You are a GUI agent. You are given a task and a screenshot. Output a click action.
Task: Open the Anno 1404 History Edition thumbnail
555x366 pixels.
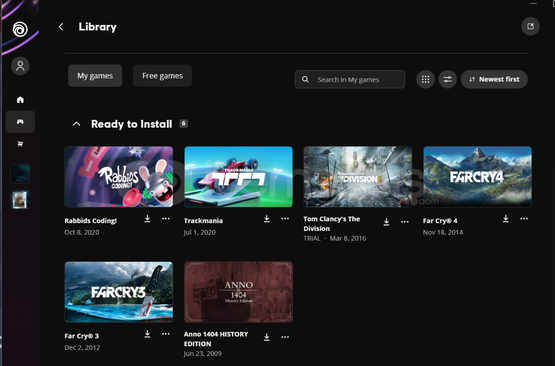coord(239,292)
